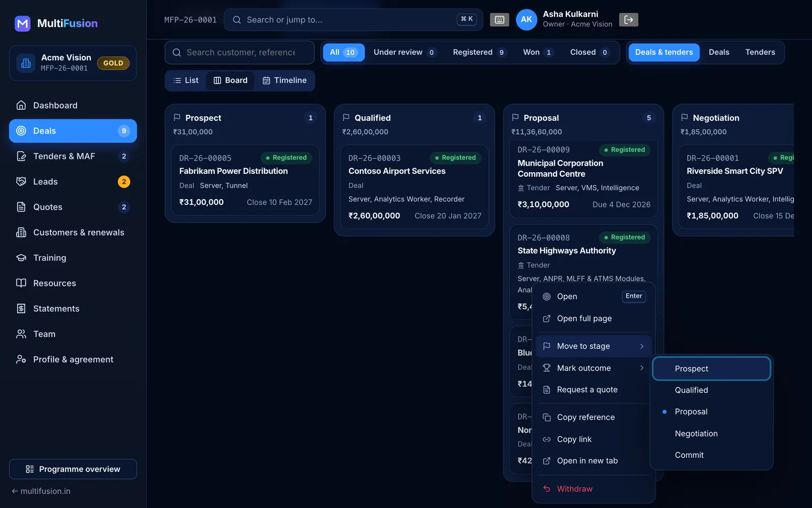Open Resources in sidebar

click(x=73, y=283)
